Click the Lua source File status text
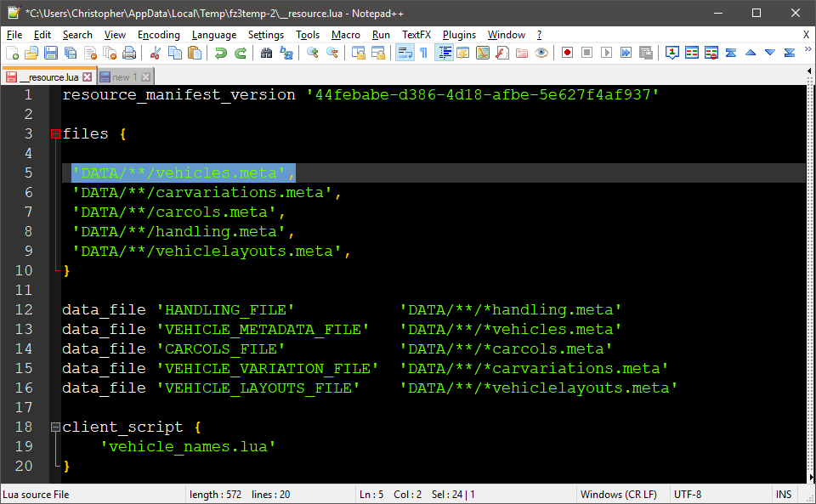The width and height of the screenshot is (816, 504). pos(36,494)
